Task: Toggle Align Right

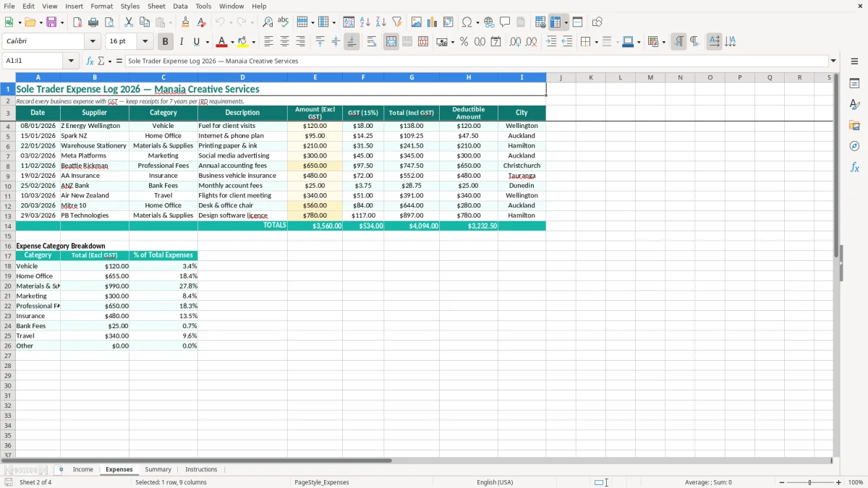Action: point(301,42)
